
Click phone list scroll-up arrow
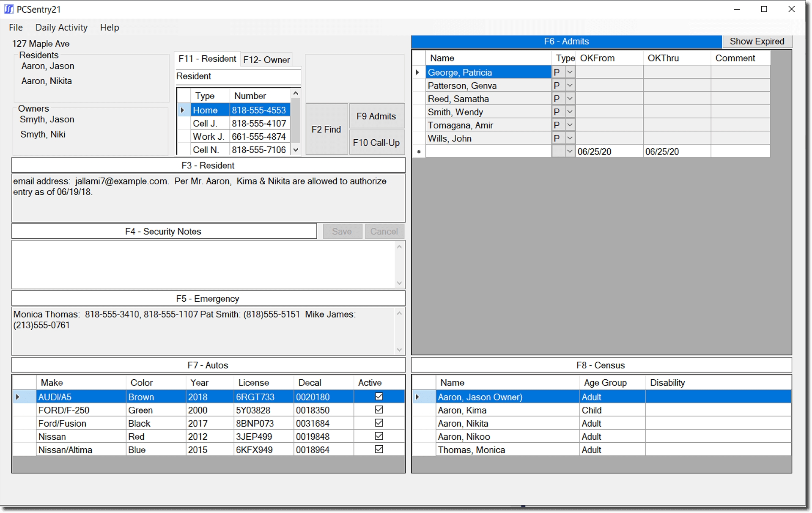[296, 93]
